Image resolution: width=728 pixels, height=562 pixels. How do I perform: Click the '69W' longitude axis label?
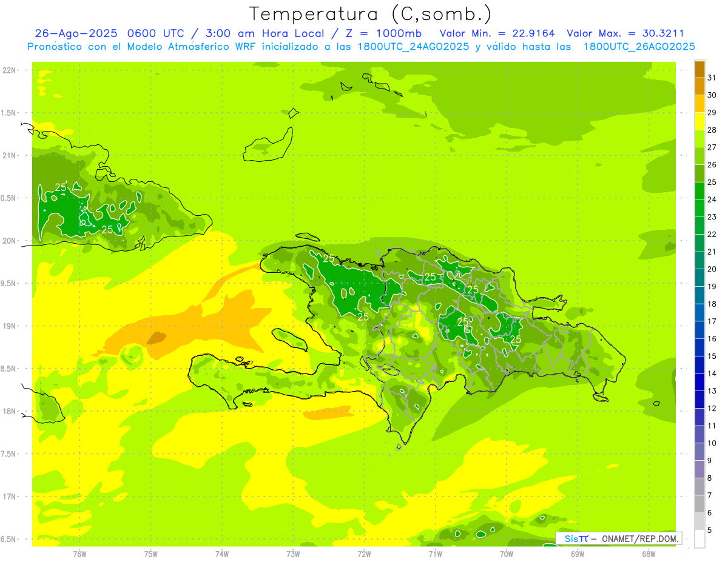[x=578, y=554]
